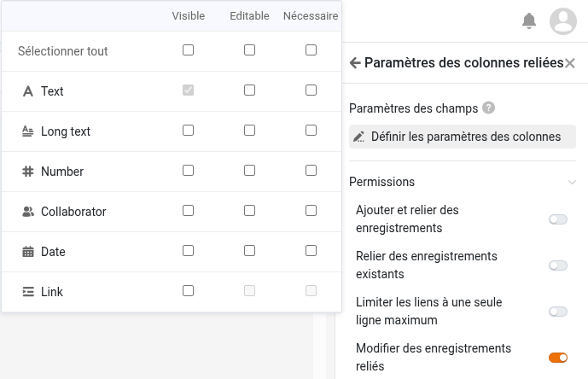Click the Long text column icon

point(28,131)
